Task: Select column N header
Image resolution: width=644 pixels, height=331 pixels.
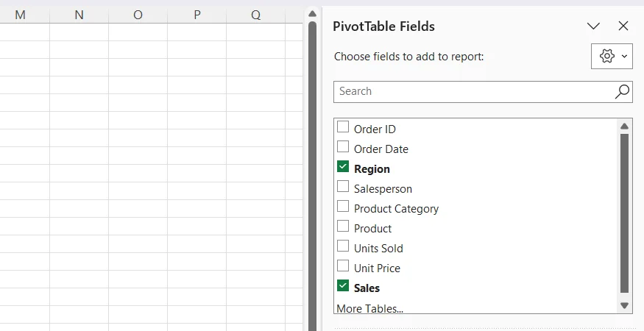Action: 79,15
